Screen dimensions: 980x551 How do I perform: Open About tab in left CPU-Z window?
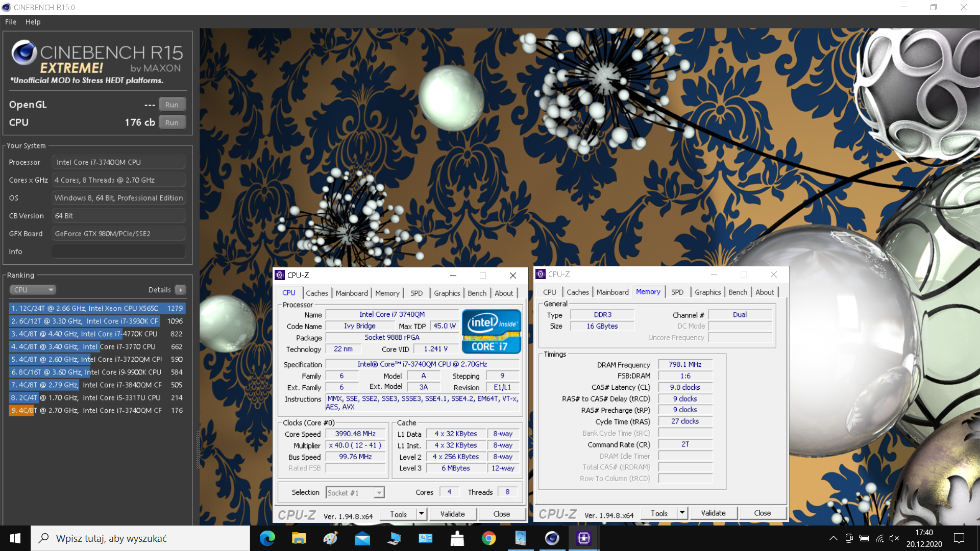[x=504, y=293]
